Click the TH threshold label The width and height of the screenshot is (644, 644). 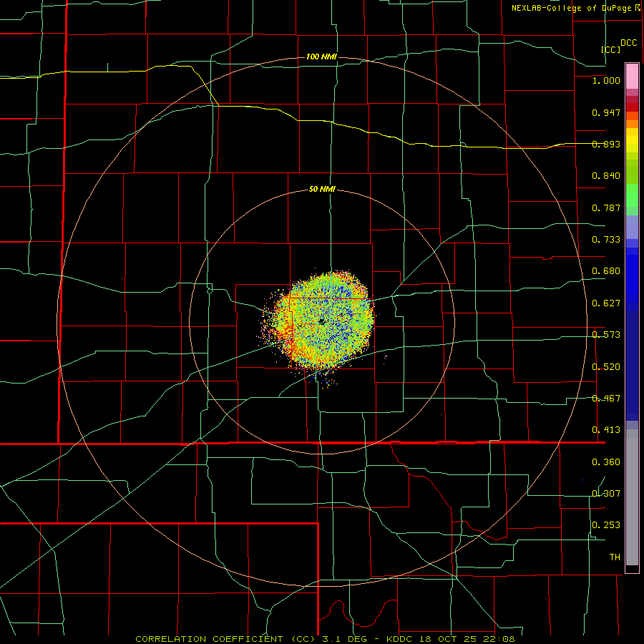(x=615, y=557)
